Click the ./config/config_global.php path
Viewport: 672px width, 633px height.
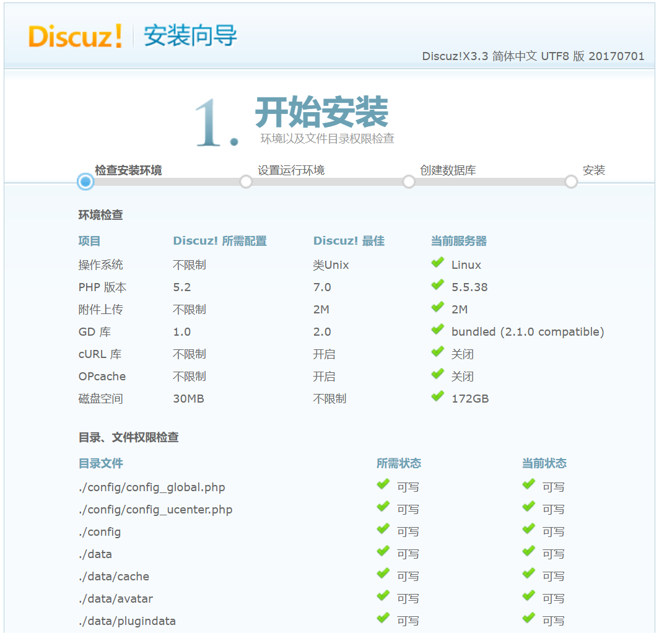click(152, 487)
